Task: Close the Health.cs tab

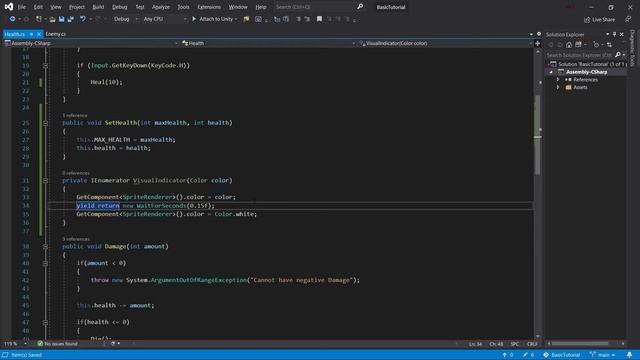Action: pos(39,34)
